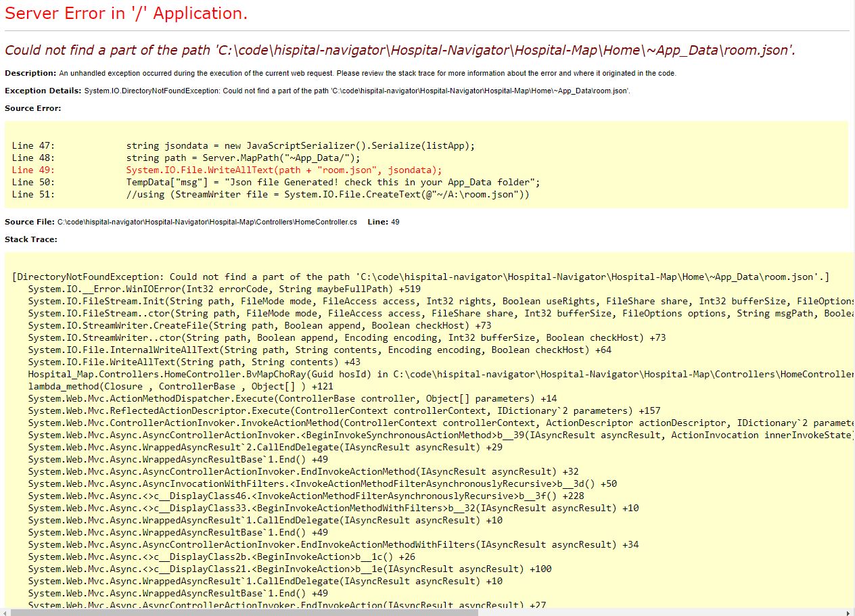This screenshot has width=855, height=616.
Task: Click the Exception Details text line
Action: click(x=271, y=90)
